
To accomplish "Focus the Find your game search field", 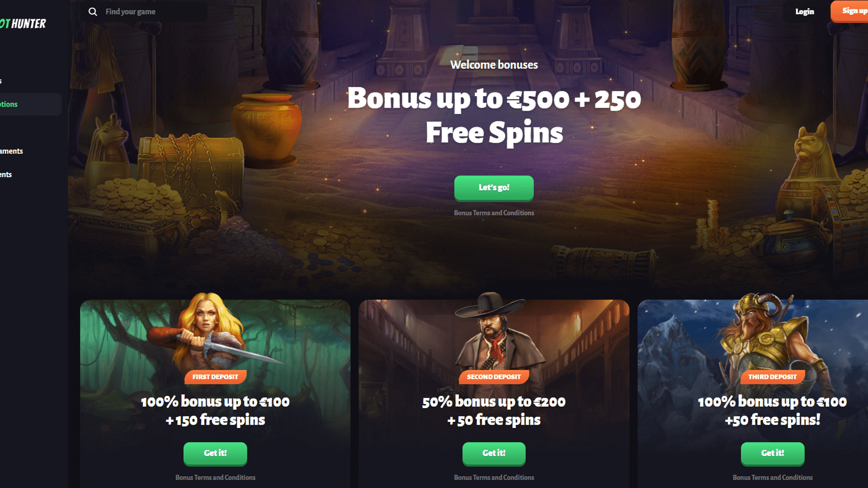I will click(145, 12).
